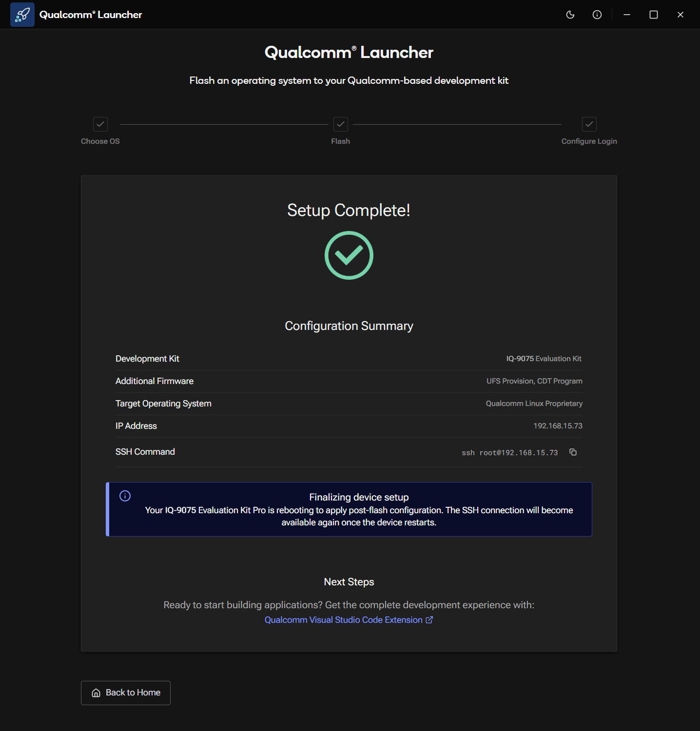Click the SSH Command row label
The image size is (700, 731).
[145, 452]
